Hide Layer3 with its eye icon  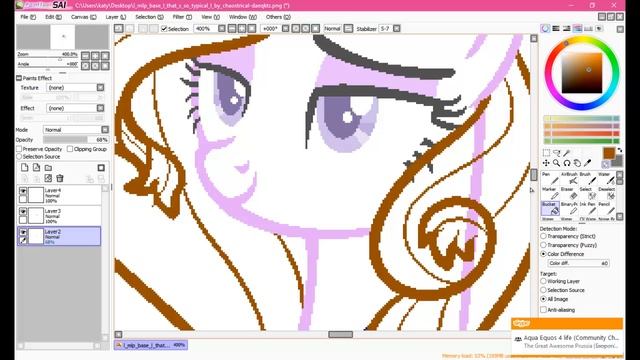click(x=23, y=211)
